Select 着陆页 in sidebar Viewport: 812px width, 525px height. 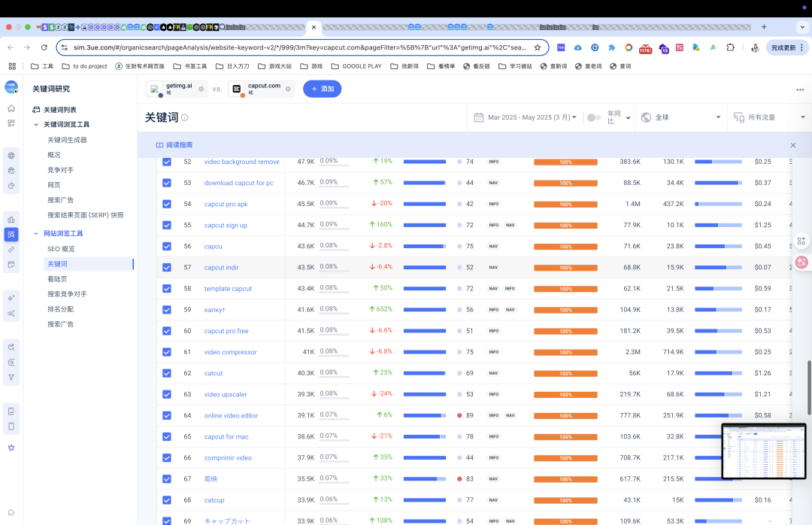pyautogui.click(x=57, y=279)
